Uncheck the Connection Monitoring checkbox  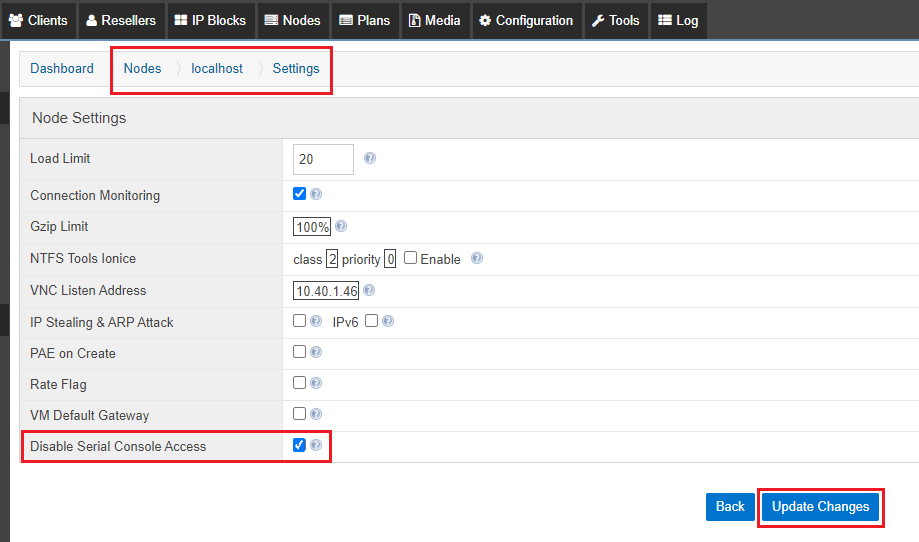300,194
